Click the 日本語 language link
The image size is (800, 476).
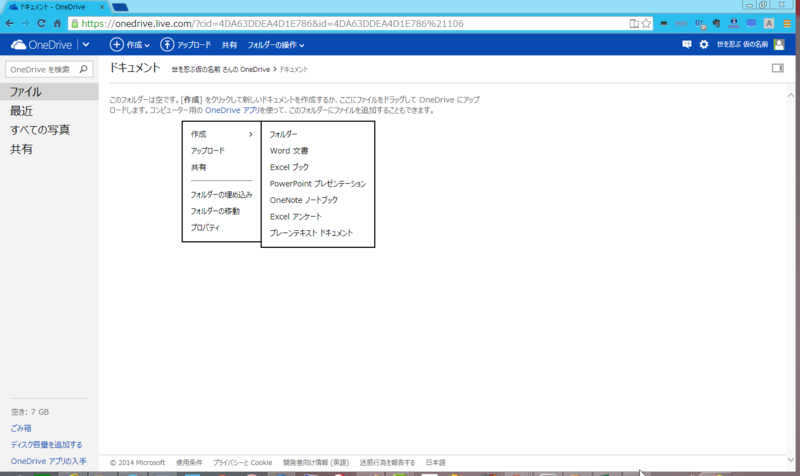pyautogui.click(x=436, y=463)
